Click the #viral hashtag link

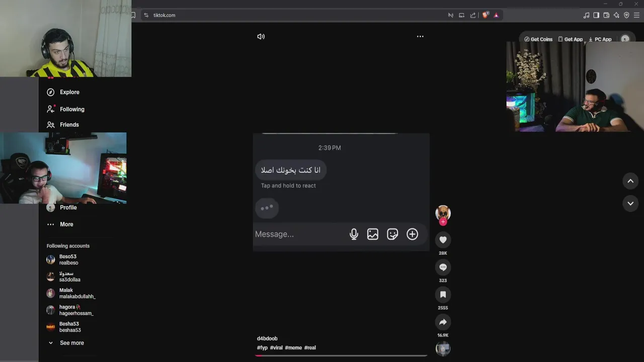pyautogui.click(x=276, y=347)
